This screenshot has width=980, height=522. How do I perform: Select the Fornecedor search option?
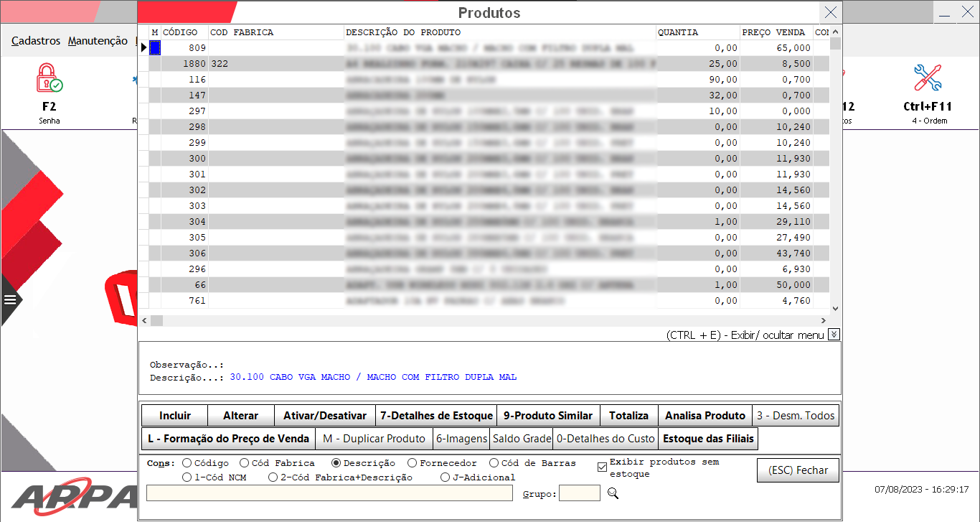412,463
